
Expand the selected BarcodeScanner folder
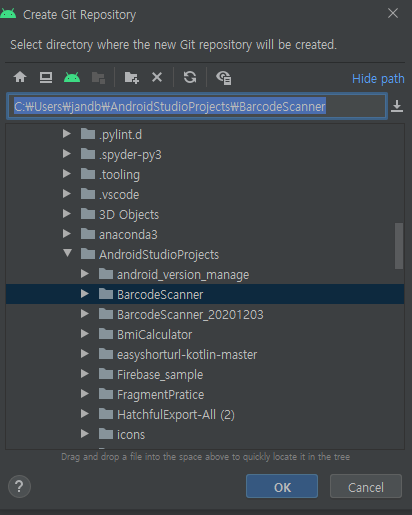[85, 294]
